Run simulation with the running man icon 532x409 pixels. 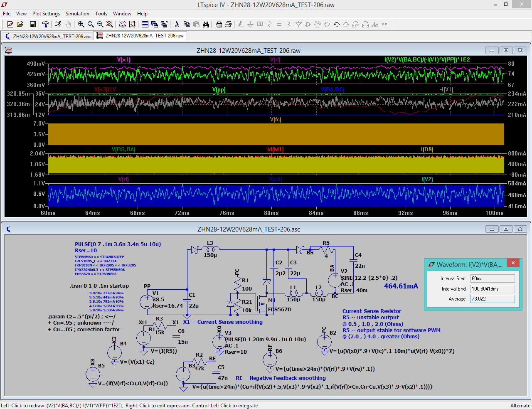click(x=59, y=25)
